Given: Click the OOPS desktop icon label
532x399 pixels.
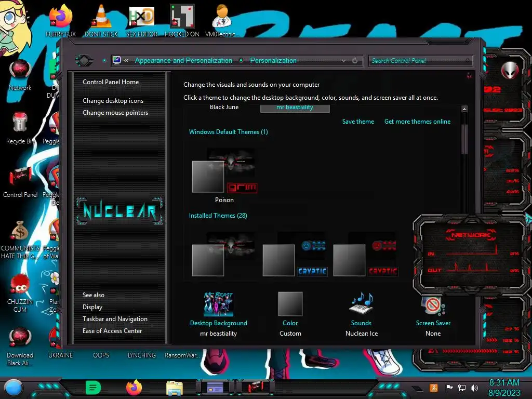Looking at the screenshot, I should [x=101, y=355].
